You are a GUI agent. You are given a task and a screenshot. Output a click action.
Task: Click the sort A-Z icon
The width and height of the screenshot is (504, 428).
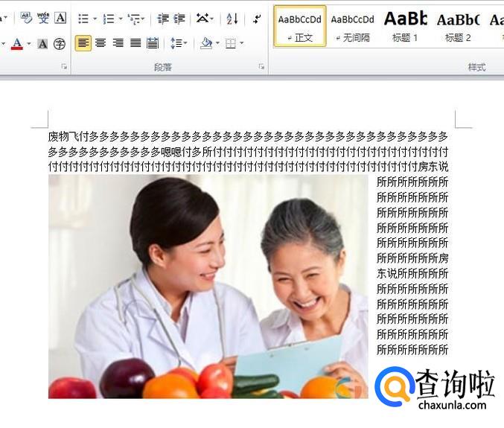(232, 19)
